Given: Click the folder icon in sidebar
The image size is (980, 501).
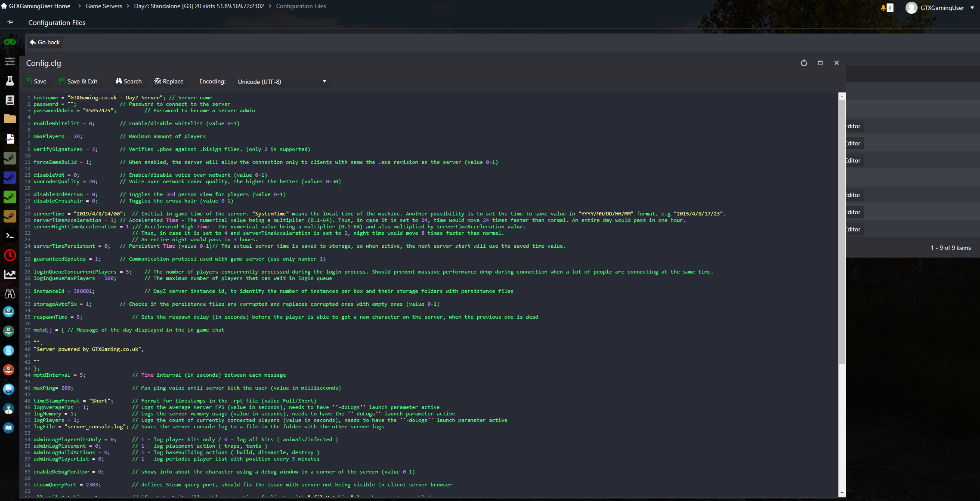Looking at the screenshot, I should (x=9, y=116).
